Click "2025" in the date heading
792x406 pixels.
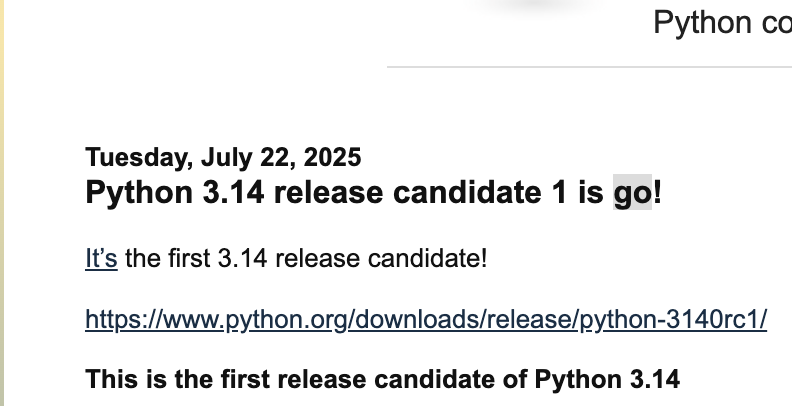point(332,157)
